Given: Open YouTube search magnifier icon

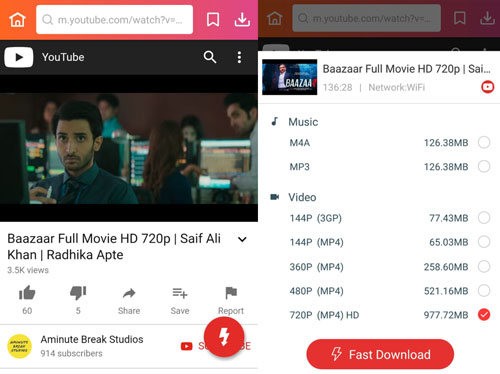Looking at the screenshot, I should pos(210,57).
